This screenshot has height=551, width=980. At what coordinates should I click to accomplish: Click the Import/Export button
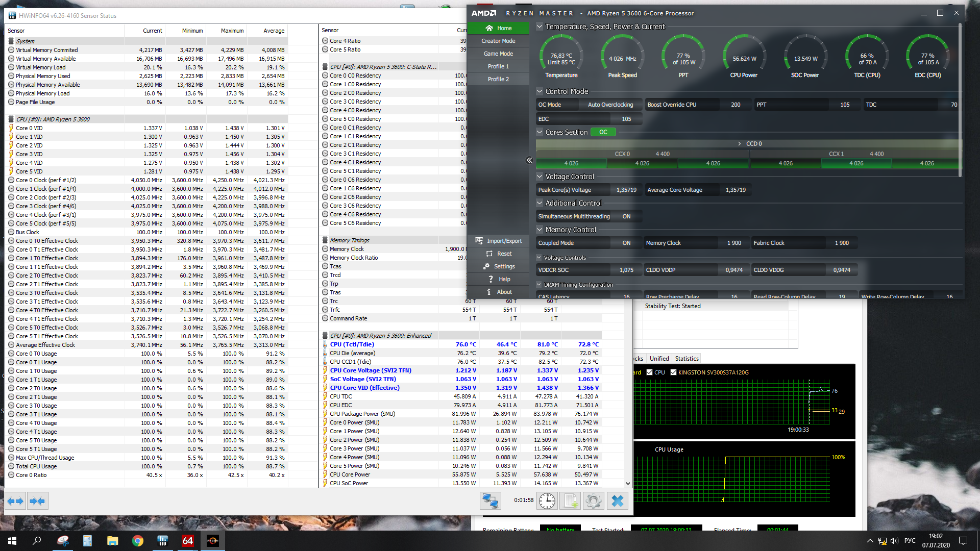498,241
